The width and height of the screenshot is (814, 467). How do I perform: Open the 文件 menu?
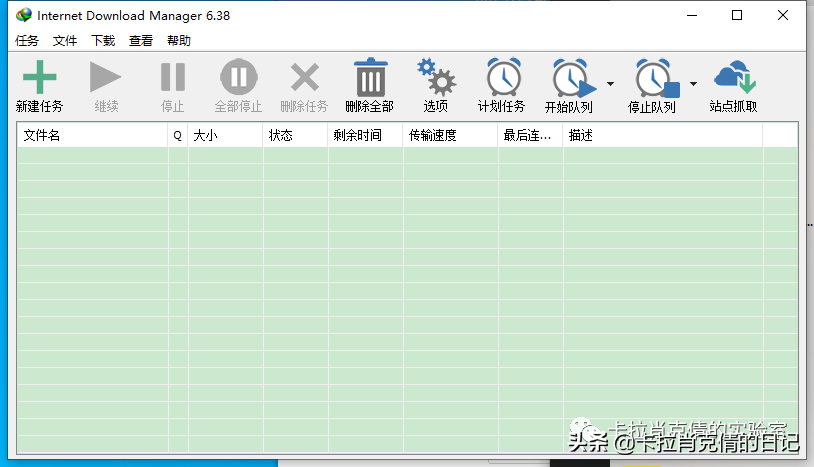[x=65, y=40]
